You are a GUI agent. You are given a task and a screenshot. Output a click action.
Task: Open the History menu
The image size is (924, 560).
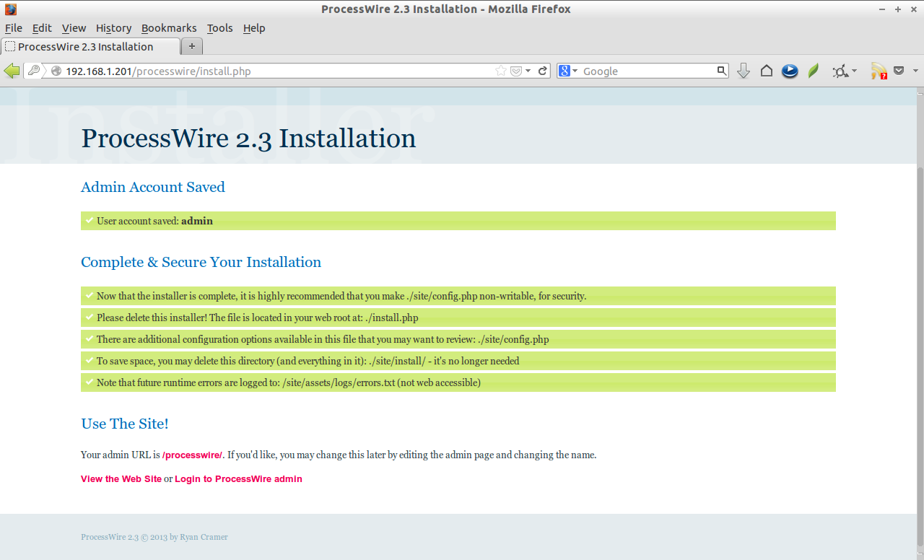pos(113,27)
